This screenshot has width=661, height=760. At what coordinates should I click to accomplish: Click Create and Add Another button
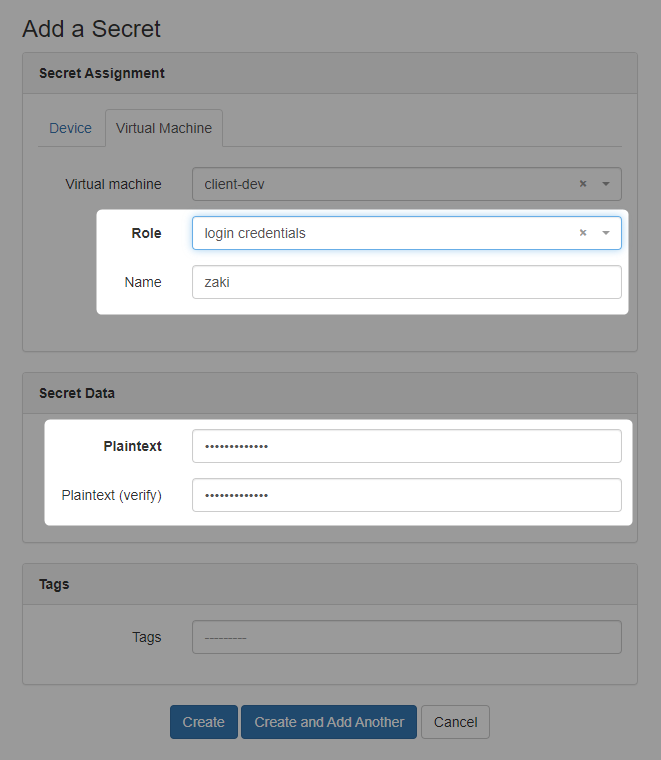tap(329, 722)
